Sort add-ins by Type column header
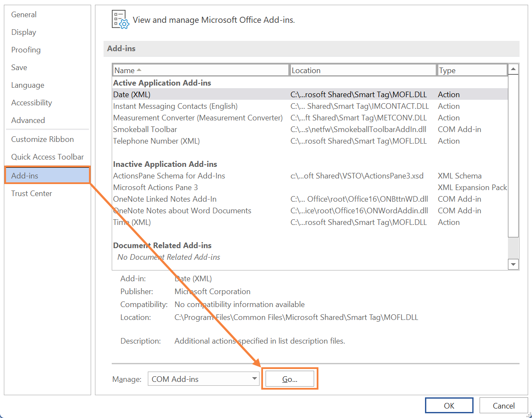Image resolution: width=532 pixels, height=418 pixels. click(x=472, y=70)
